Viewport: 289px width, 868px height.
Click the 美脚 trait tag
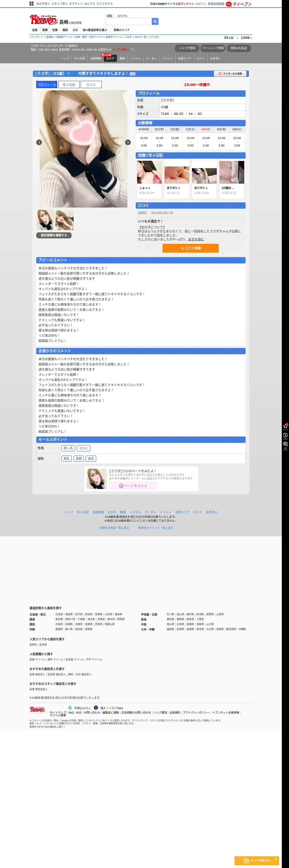click(x=79, y=459)
